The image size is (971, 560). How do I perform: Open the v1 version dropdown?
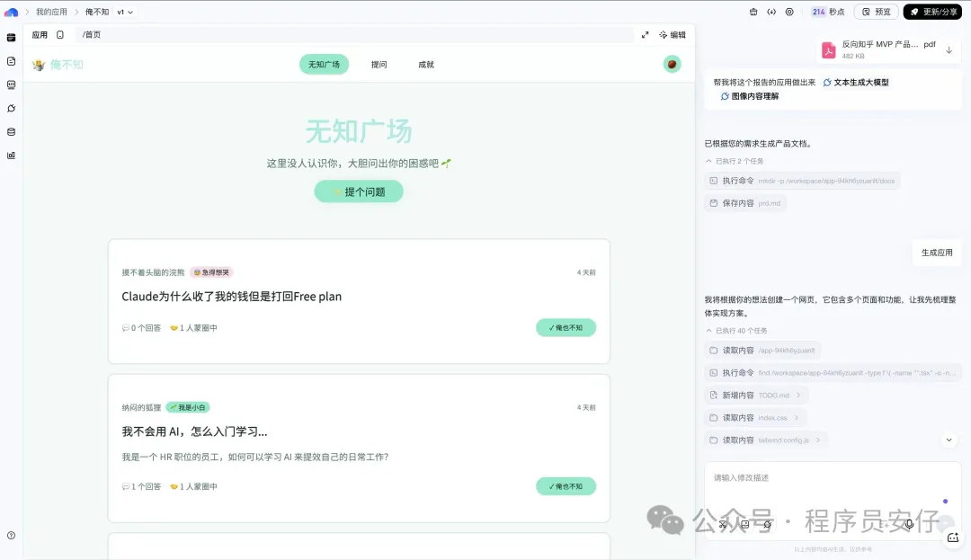coord(125,12)
